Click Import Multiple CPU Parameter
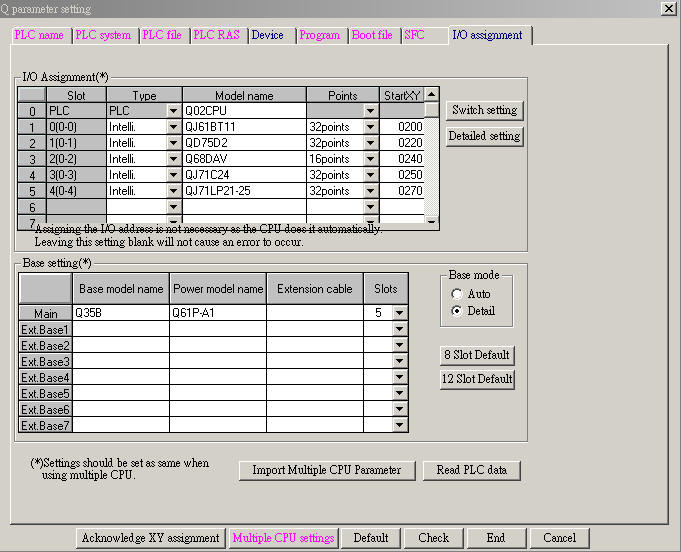The image size is (681, 552). click(x=327, y=470)
